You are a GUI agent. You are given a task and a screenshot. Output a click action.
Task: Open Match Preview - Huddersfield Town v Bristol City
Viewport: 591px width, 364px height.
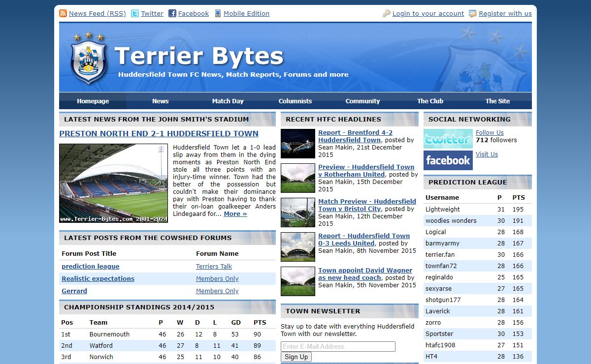pos(367,205)
